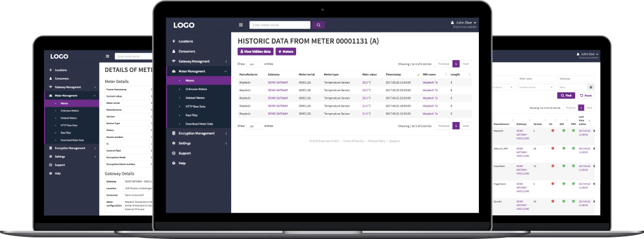
Task: Open John Doe dropdown in center window
Action: point(475,23)
